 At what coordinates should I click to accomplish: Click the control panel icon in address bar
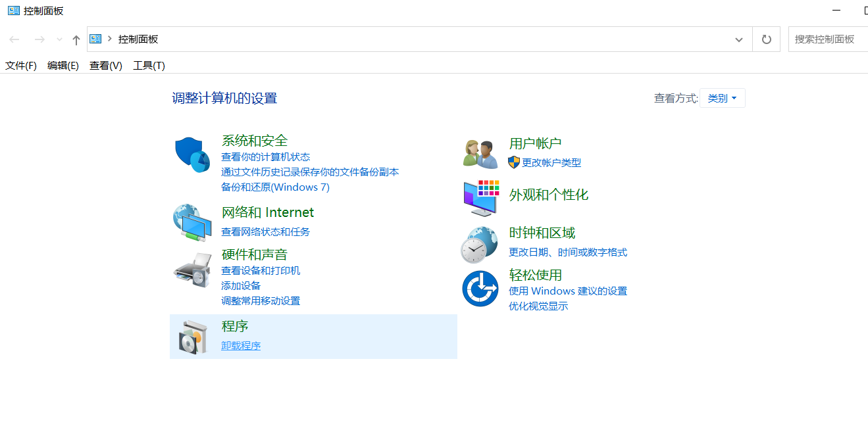(96, 39)
